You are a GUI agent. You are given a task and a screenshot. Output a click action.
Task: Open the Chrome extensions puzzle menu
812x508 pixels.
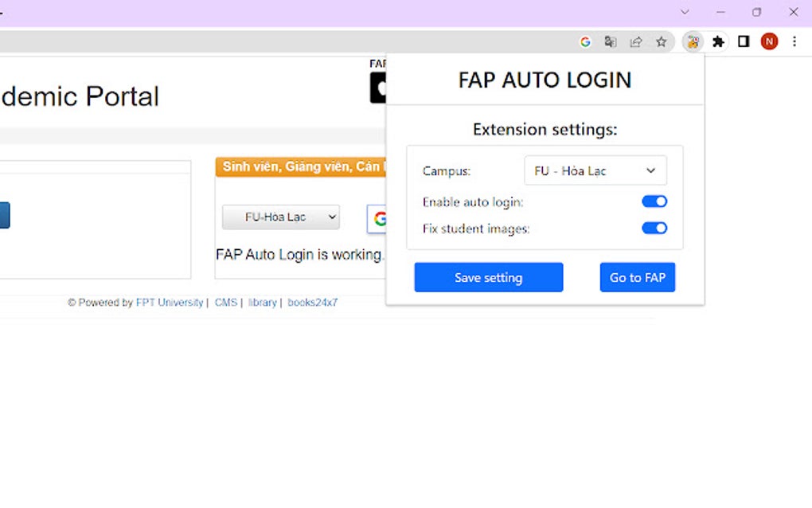[717, 41]
